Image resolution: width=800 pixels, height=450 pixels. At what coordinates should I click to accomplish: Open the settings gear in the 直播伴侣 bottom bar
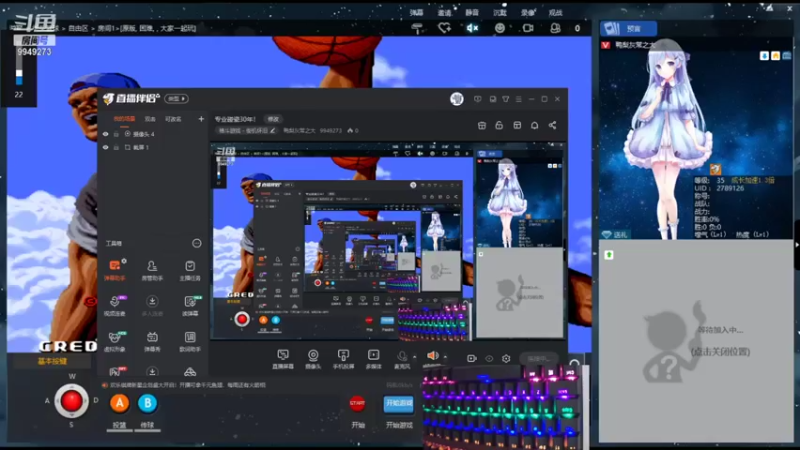(x=506, y=359)
